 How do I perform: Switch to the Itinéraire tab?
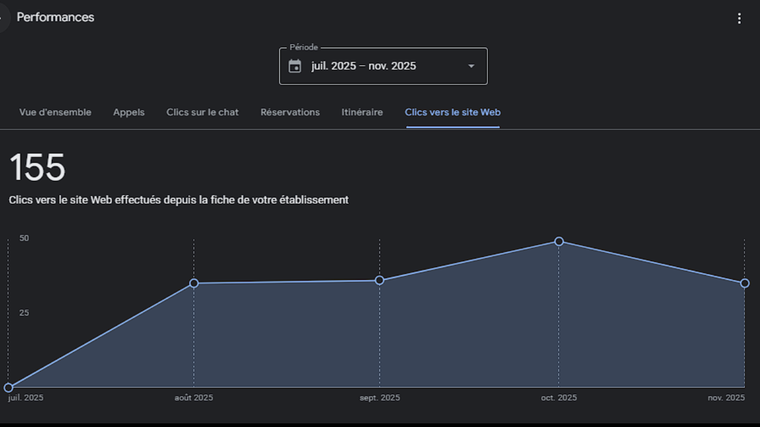[x=362, y=112]
